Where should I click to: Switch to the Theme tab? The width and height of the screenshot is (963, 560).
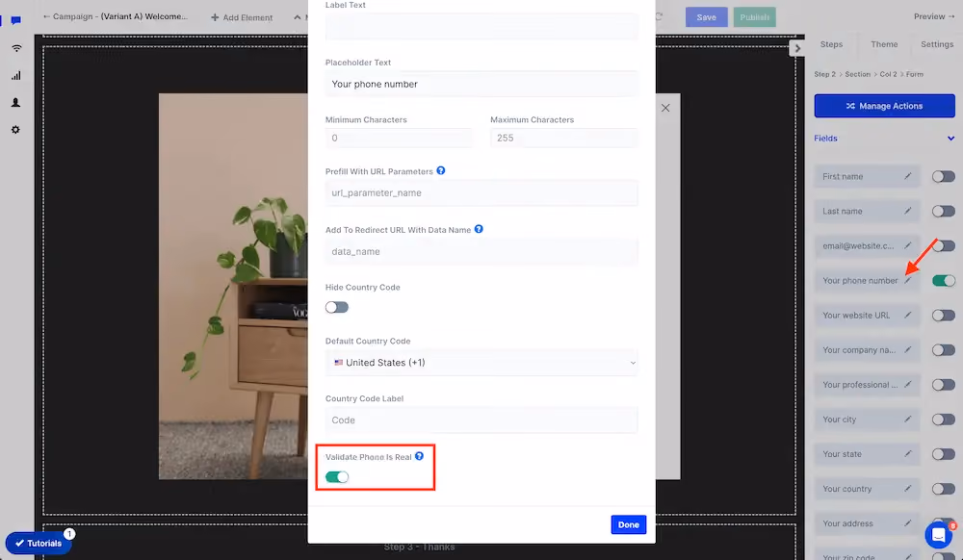click(884, 44)
